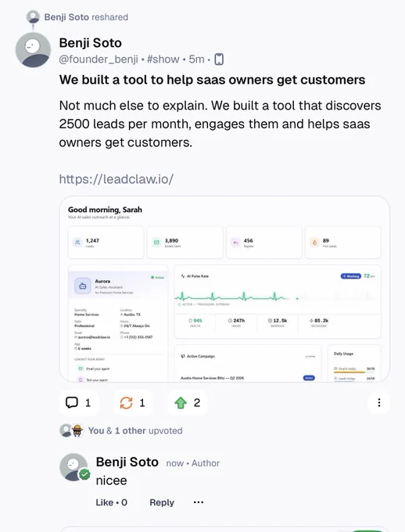
Task: Click the orange reshare arrows icon
Action: click(x=126, y=403)
